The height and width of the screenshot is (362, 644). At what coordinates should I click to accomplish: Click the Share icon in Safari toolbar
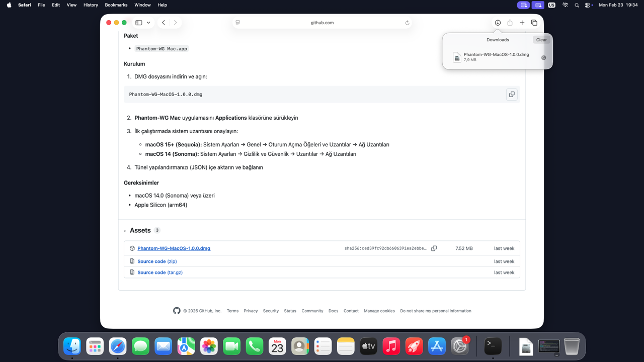click(510, 23)
